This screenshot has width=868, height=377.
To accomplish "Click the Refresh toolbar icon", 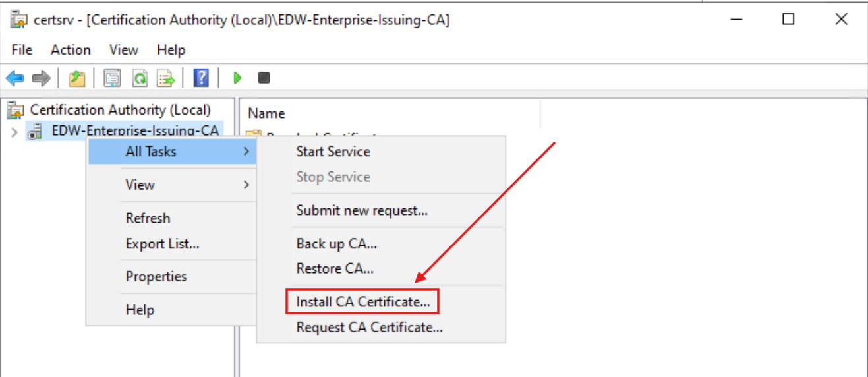I will 140,78.
